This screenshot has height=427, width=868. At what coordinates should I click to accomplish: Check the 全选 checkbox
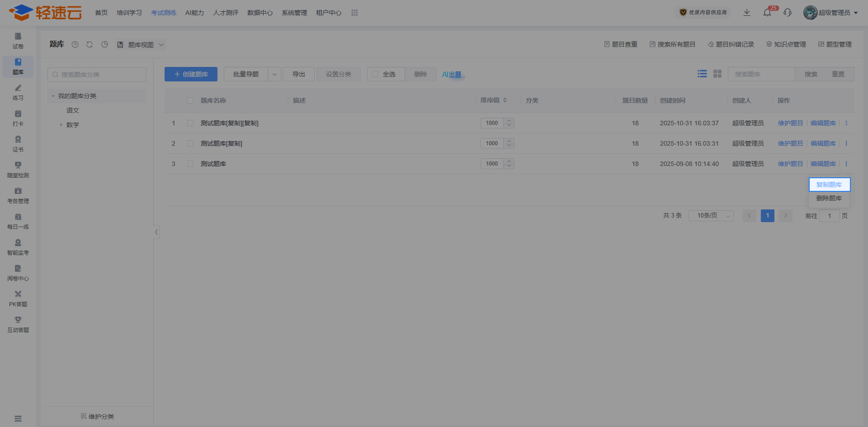point(375,74)
